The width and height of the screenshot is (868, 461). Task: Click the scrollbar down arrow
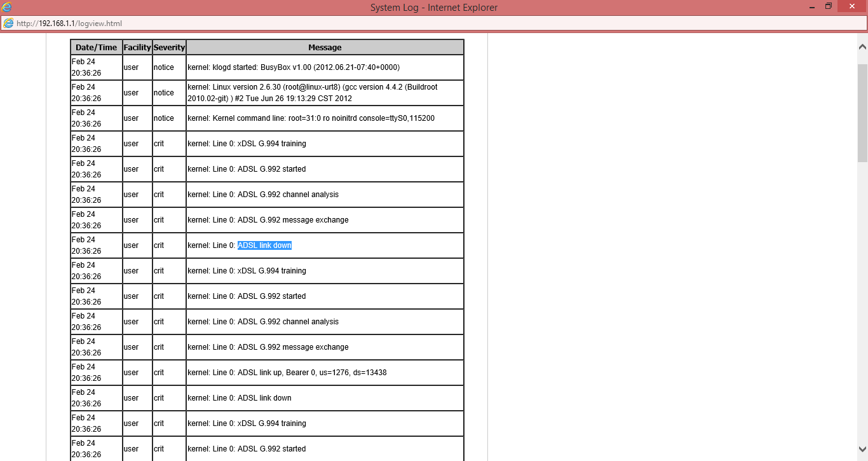862,448
